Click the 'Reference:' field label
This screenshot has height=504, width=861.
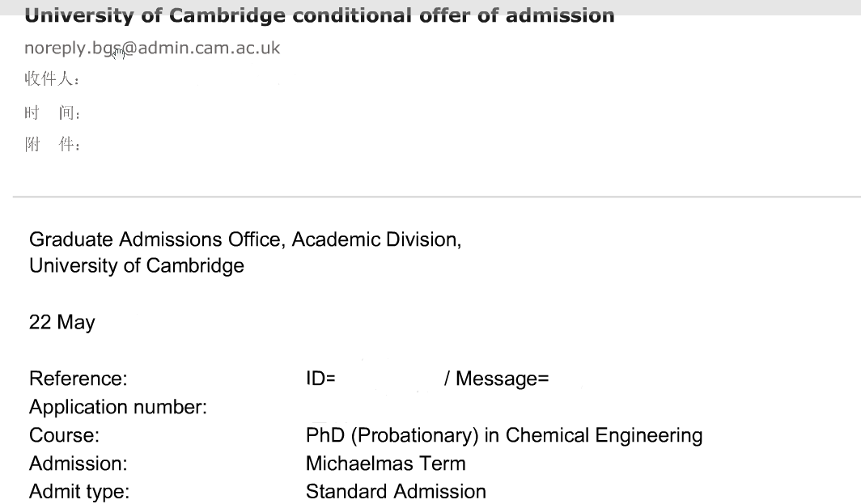click(x=78, y=379)
